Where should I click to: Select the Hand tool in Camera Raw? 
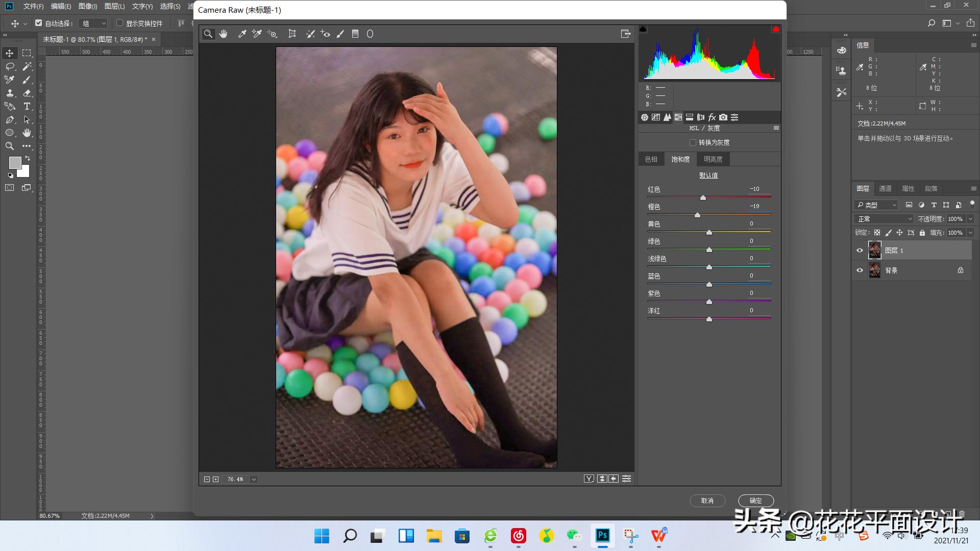pyautogui.click(x=223, y=34)
